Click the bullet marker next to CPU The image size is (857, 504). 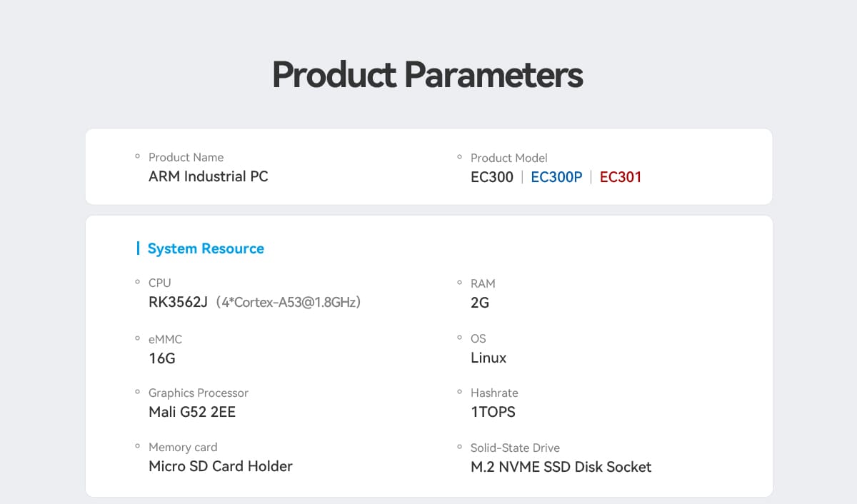tap(138, 283)
